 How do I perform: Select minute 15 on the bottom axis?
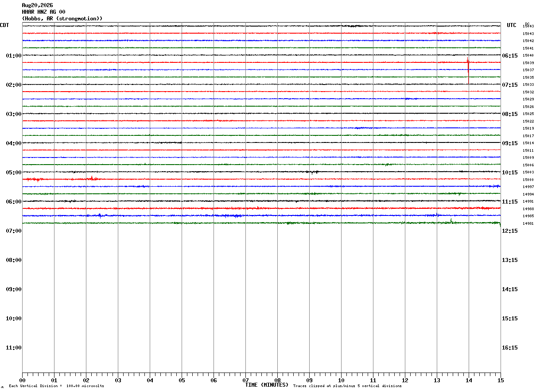pyautogui.click(x=501, y=380)
